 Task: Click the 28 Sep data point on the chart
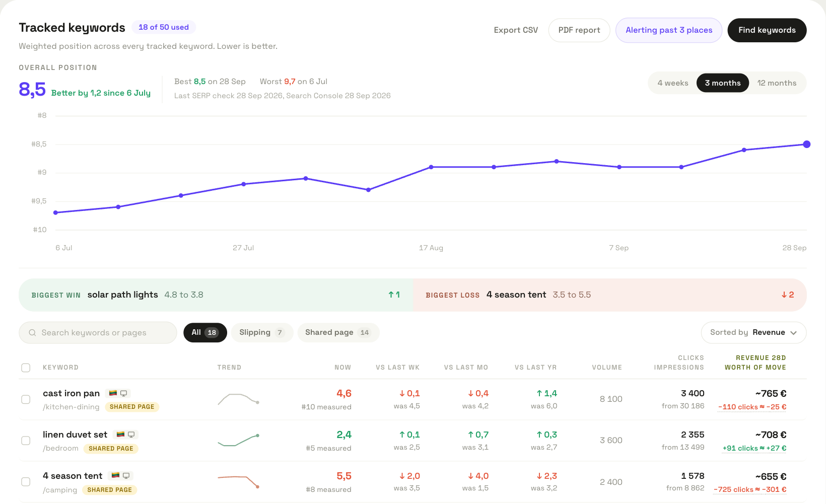[x=806, y=145]
